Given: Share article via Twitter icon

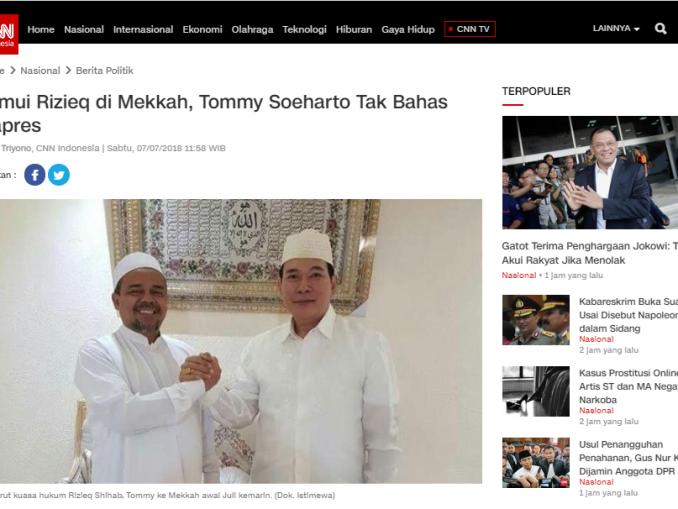Looking at the screenshot, I should pyautogui.click(x=59, y=175).
